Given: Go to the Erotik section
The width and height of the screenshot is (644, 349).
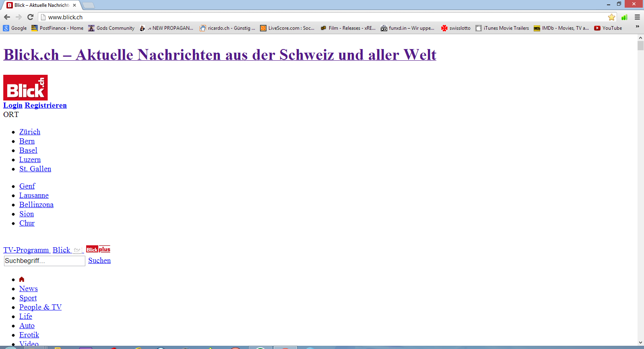Looking at the screenshot, I should [29, 335].
